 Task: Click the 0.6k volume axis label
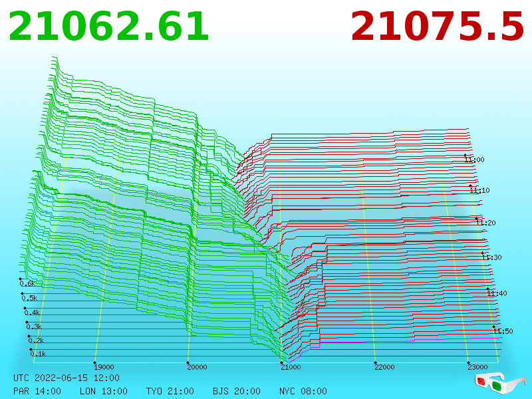point(27,284)
